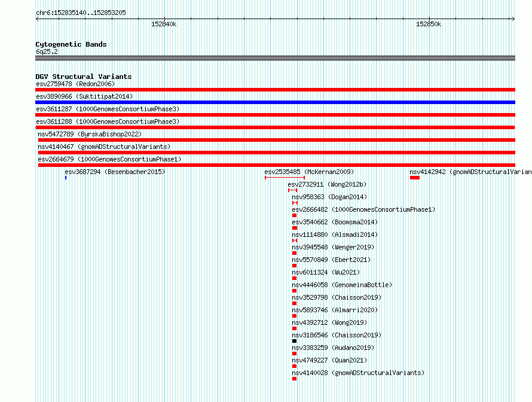Select the red nsv4142942 variant block
Image resolution: width=532 pixels, height=402 pixels.
[415, 178]
